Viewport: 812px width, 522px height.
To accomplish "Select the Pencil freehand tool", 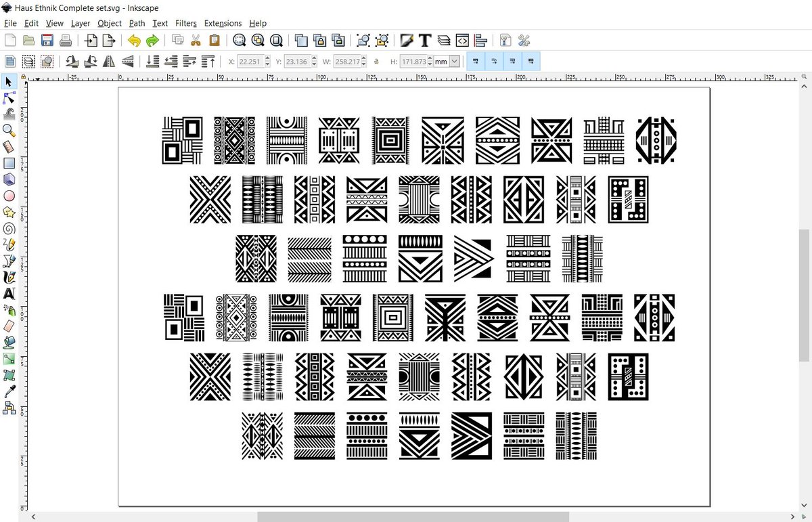I will tap(9, 244).
